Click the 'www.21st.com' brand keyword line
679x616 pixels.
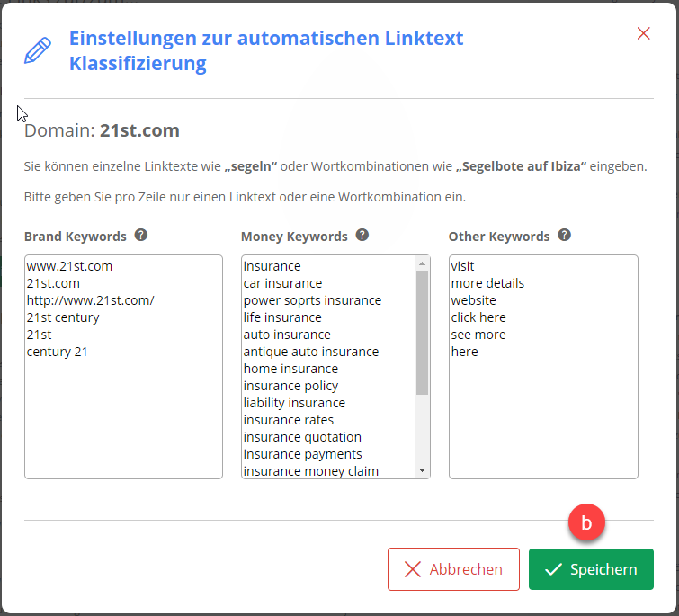point(69,266)
